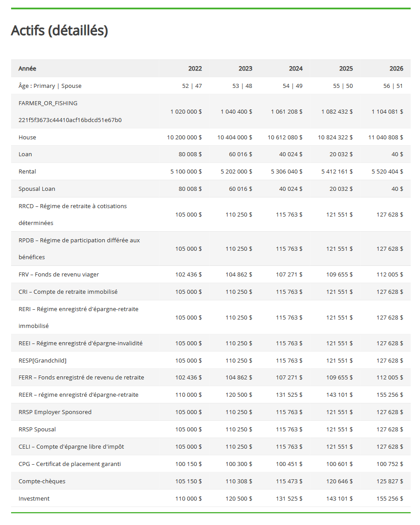Click the 'Année' header cell

pos(28,68)
